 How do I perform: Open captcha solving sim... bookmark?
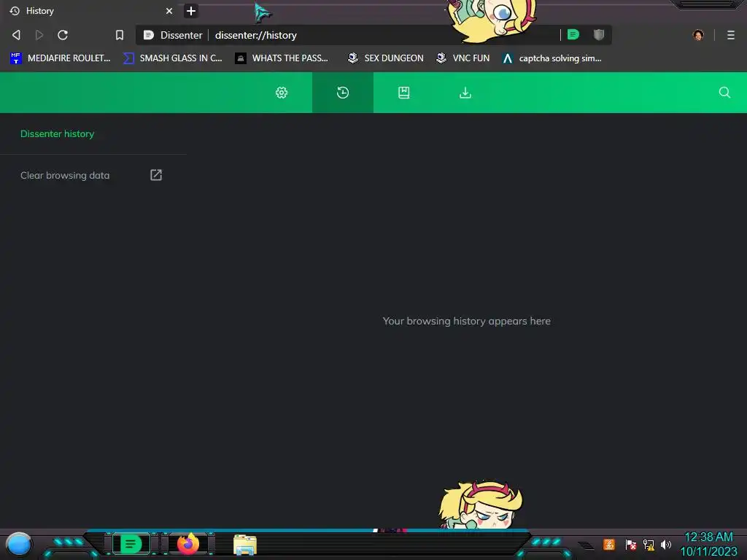point(551,58)
